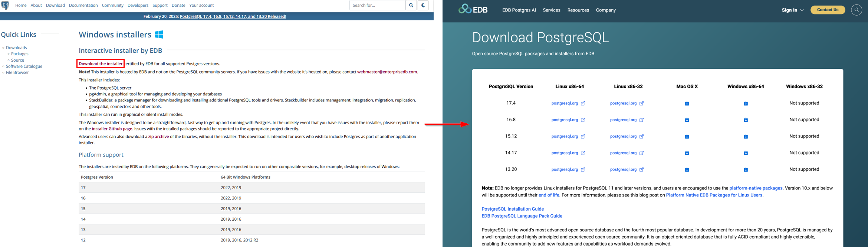Click the Download the installer link
The width and height of the screenshot is (868, 247).
coord(101,64)
